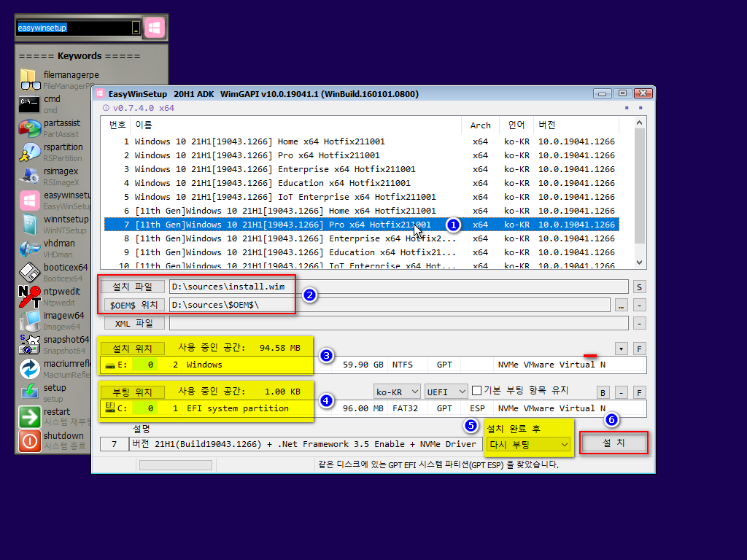Select row 2 Windows 10 Pro x64
This screenshot has height=560, width=747.
[362, 155]
